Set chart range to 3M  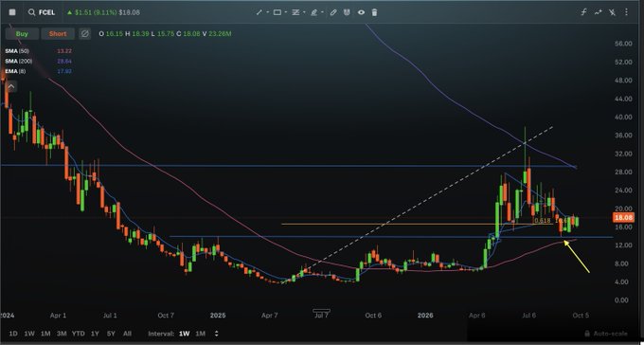tap(62, 334)
